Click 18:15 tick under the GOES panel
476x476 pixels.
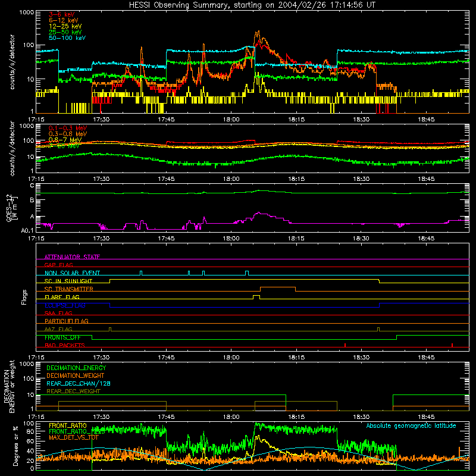[296, 239]
